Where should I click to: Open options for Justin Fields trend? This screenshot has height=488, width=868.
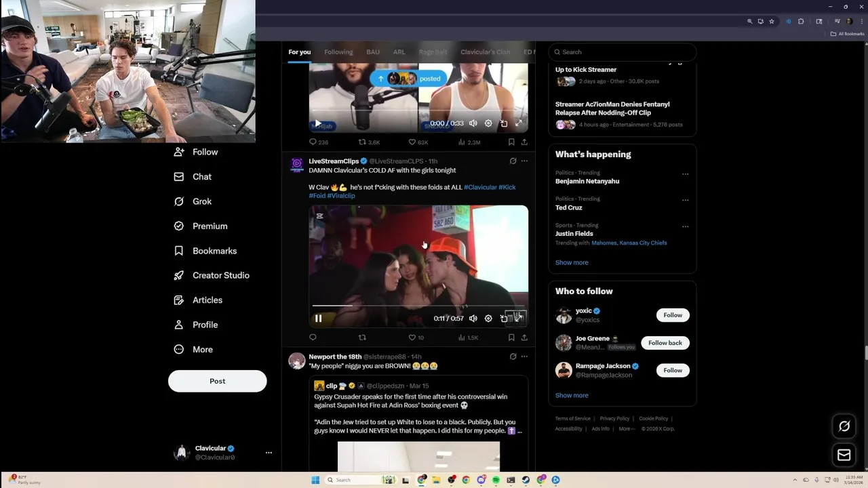(686, 226)
